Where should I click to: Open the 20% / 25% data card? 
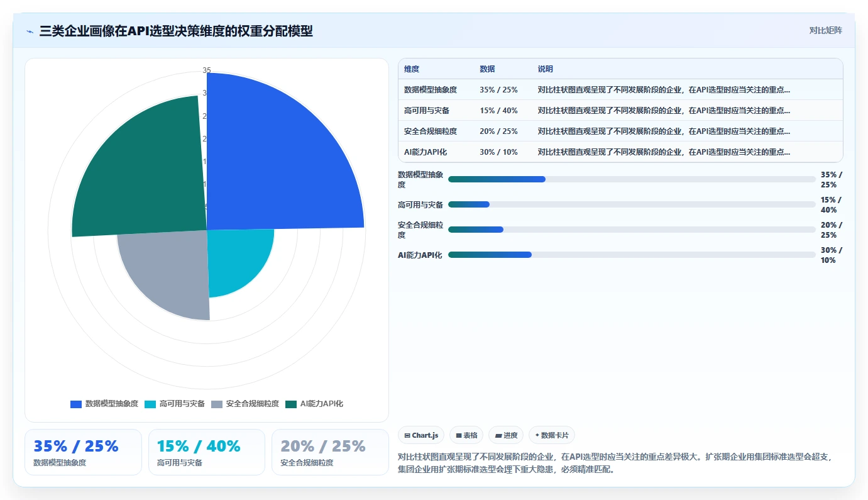click(330, 452)
